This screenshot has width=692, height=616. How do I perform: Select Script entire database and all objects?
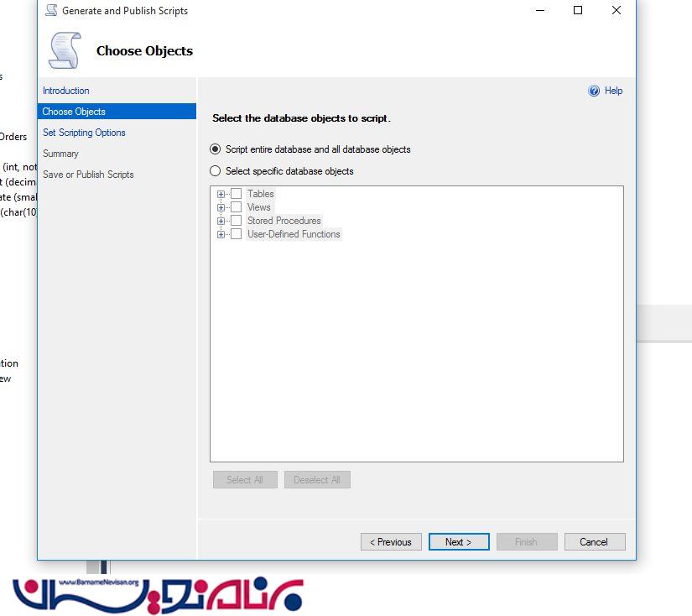(215, 149)
